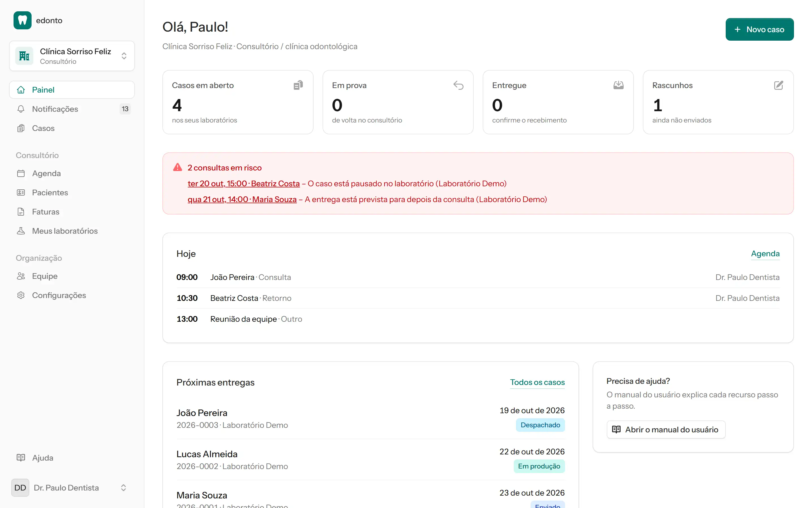
Task: Open the Casos em aberto card count
Action: point(177,105)
